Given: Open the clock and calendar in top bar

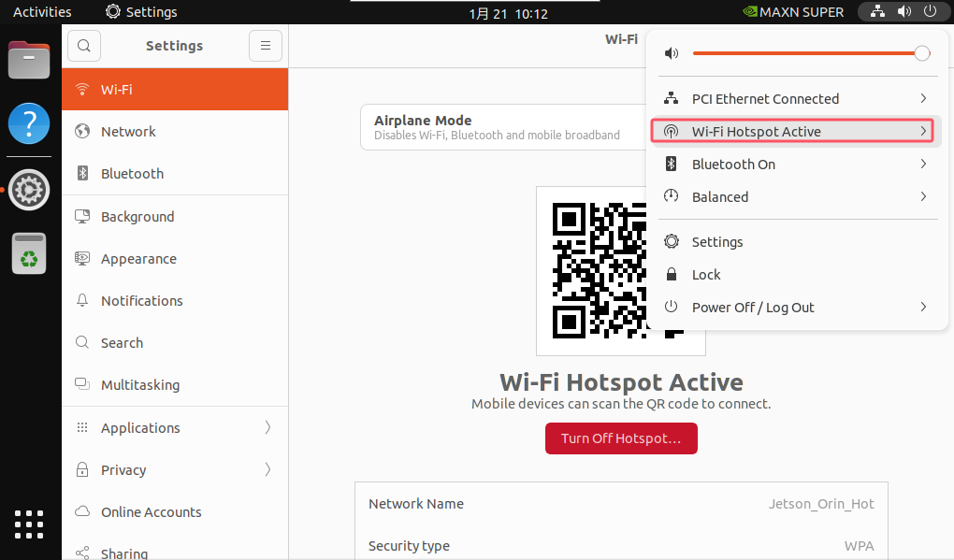Looking at the screenshot, I should coord(508,13).
